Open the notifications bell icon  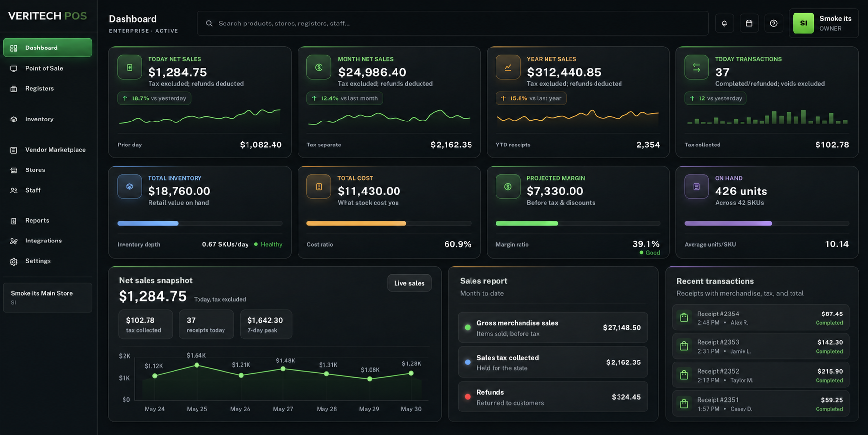724,23
